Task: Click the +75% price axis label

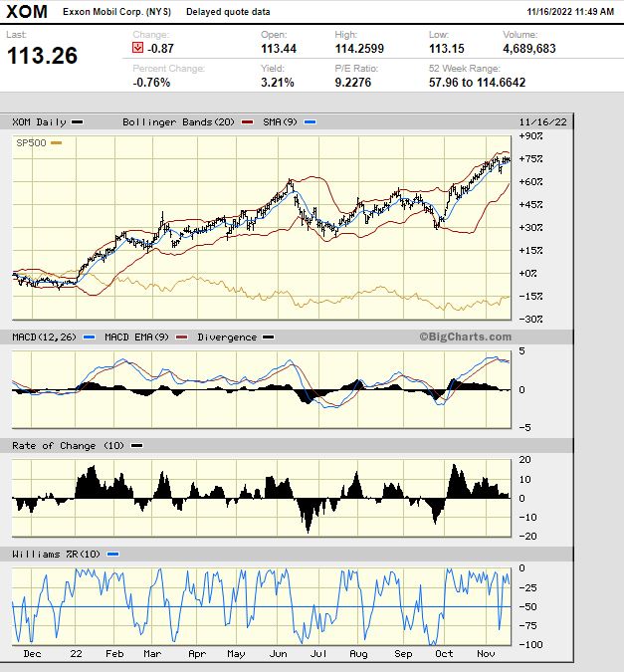Action: (530, 158)
